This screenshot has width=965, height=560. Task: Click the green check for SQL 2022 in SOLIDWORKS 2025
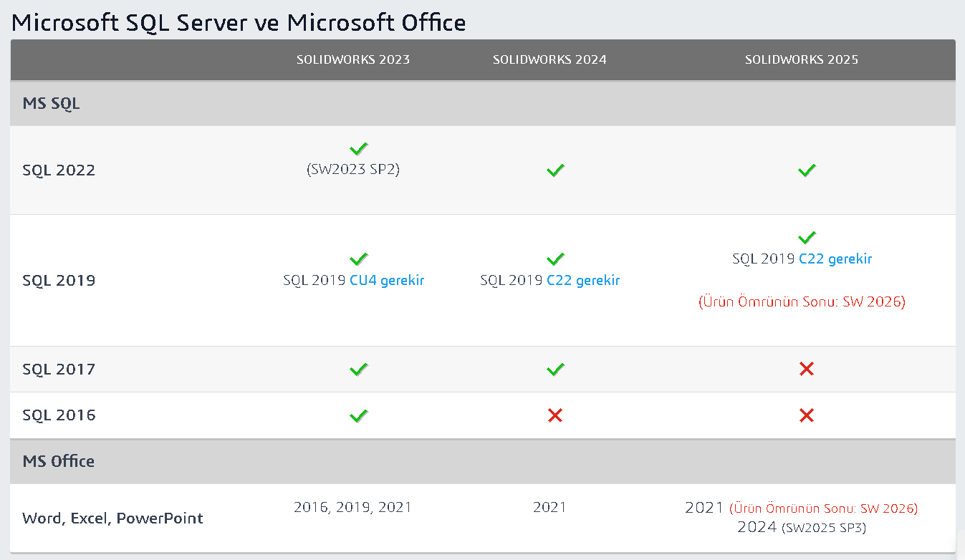click(x=807, y=170)
